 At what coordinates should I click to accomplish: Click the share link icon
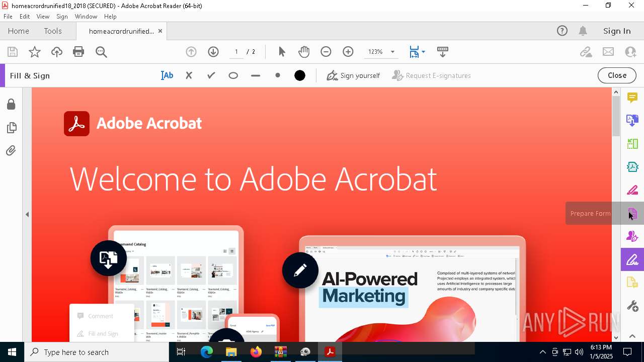pos(586,52)
